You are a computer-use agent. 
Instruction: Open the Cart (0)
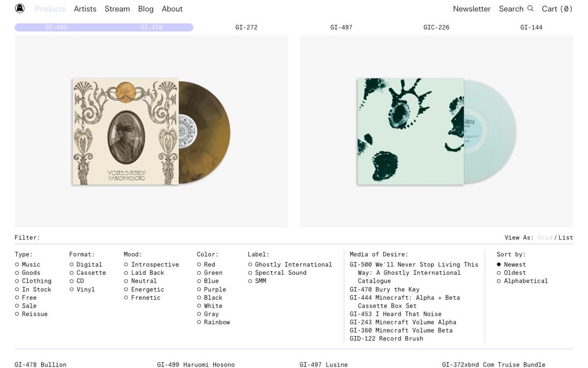click(x=557, y=9)
